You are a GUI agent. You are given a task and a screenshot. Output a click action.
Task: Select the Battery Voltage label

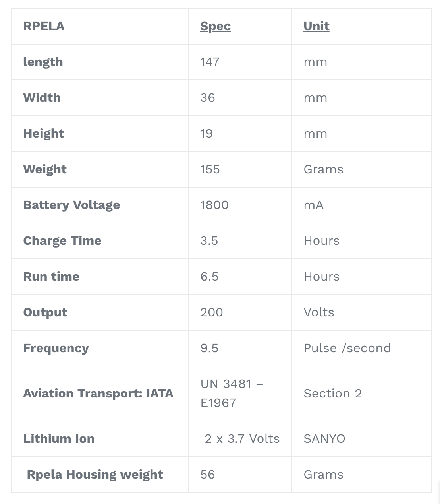click(71, 205)
